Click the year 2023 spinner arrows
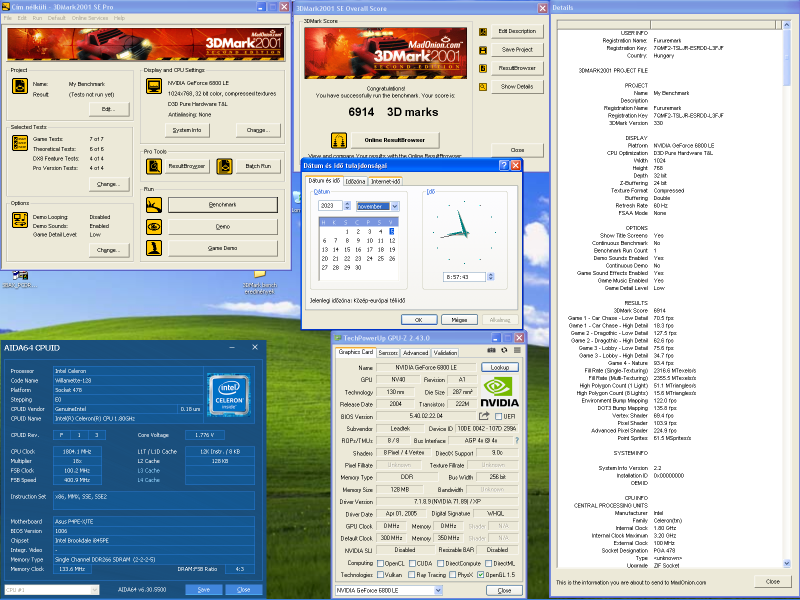Image resolution: width=800 pixels, height=600 pixels. point(347,206)
